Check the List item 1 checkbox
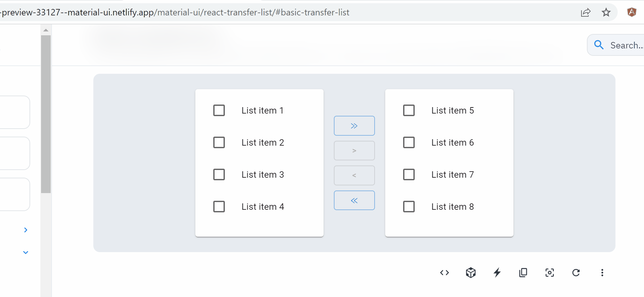 pos(219,110)
